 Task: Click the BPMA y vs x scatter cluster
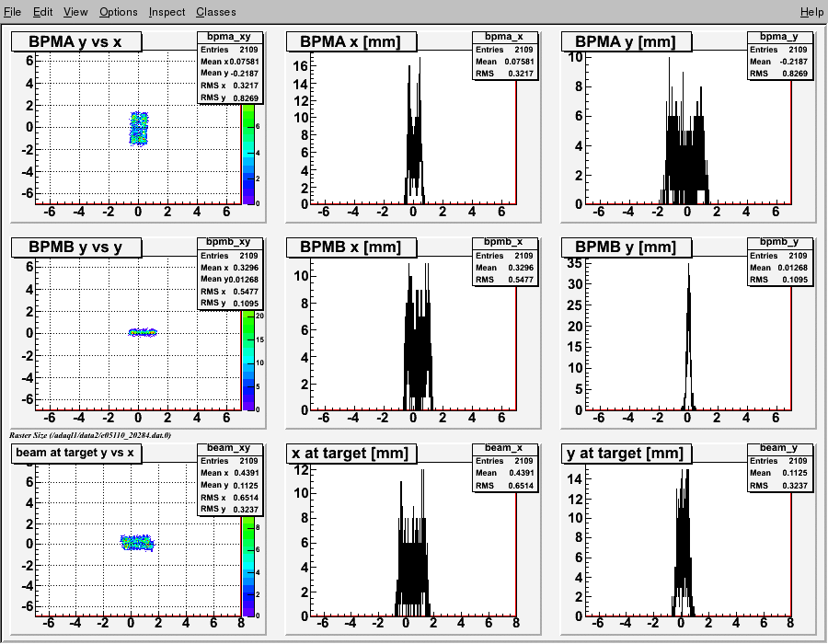pyautogui.click(x=139, y=128)
